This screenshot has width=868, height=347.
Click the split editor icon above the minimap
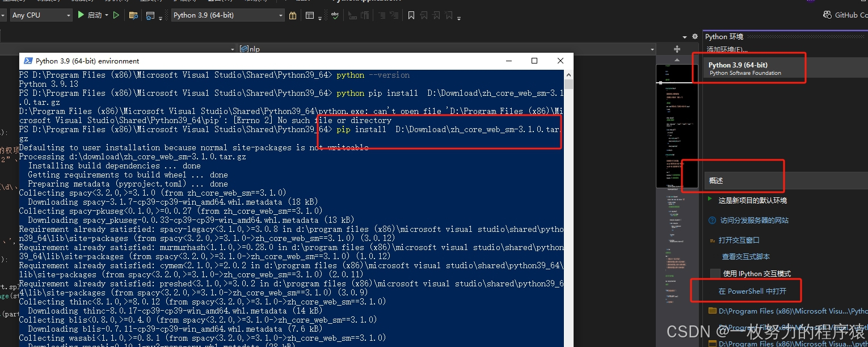click(x=677, y=49)
